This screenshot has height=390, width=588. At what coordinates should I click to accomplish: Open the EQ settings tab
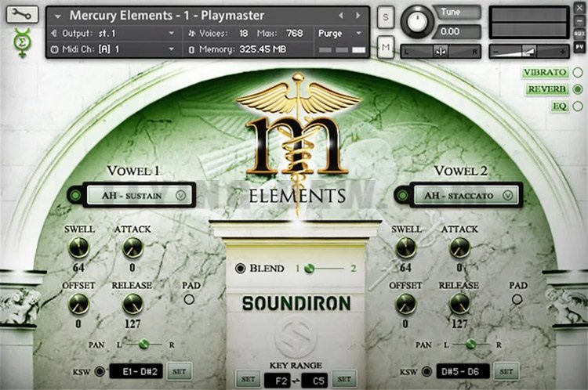click(x=559, y=107)
